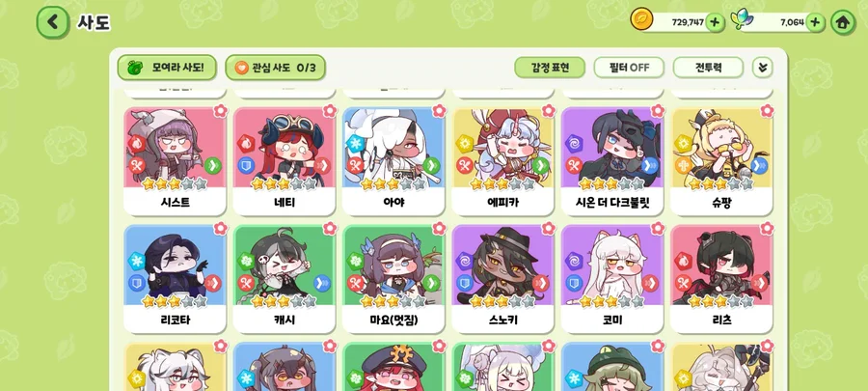
Task: Open the 모여라 사도! menu
Action: [167, 68]
